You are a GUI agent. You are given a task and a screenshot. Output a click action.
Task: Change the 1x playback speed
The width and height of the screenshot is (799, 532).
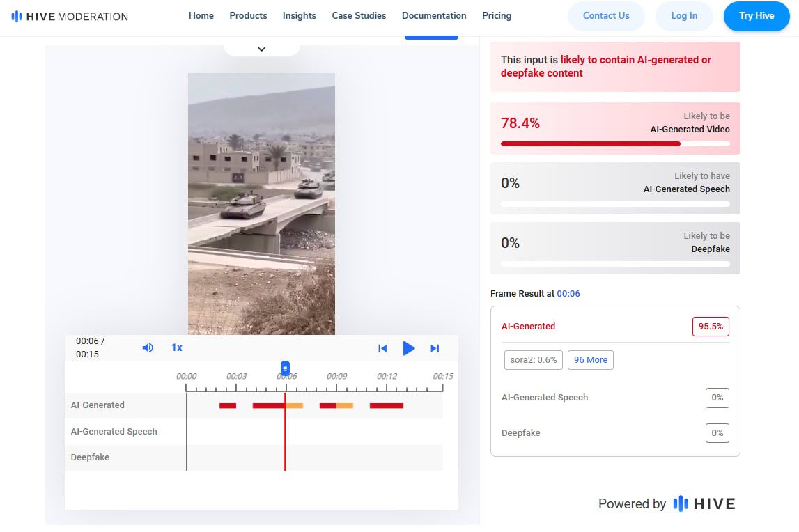(177, 347)
